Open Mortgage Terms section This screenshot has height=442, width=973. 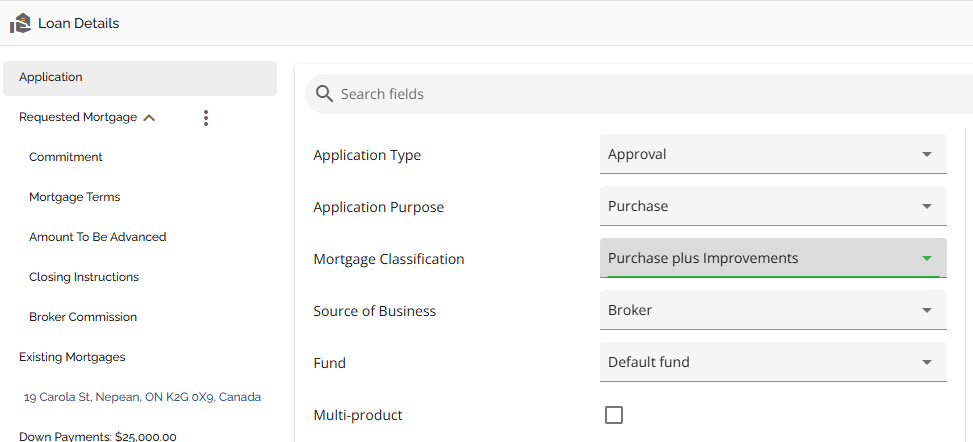coord(74,197)
